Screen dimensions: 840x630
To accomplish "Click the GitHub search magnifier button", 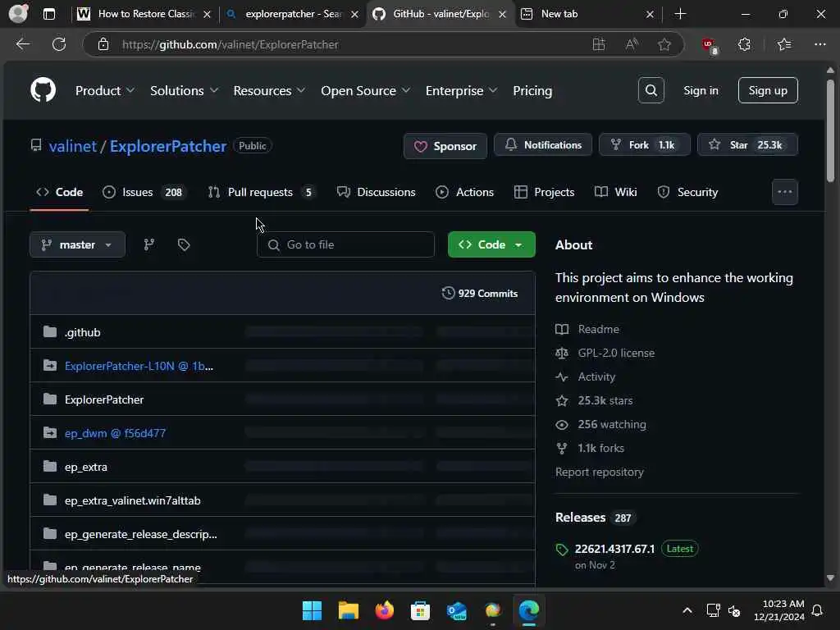I will (x=651, y=90).
